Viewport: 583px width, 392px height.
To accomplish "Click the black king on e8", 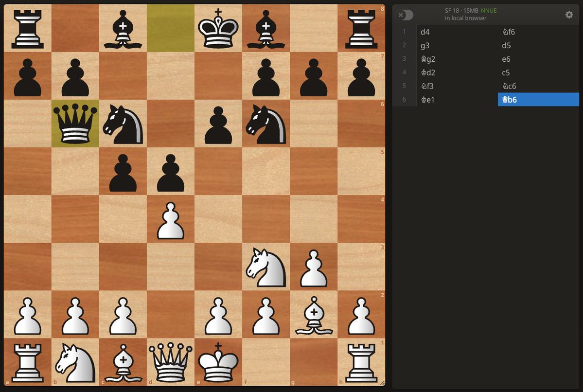I will (218, 28).
